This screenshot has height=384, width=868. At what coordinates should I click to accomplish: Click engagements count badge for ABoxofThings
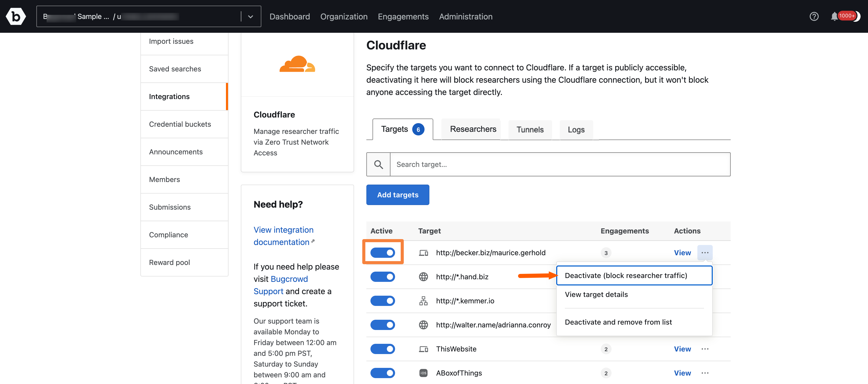tap(605, 373)
